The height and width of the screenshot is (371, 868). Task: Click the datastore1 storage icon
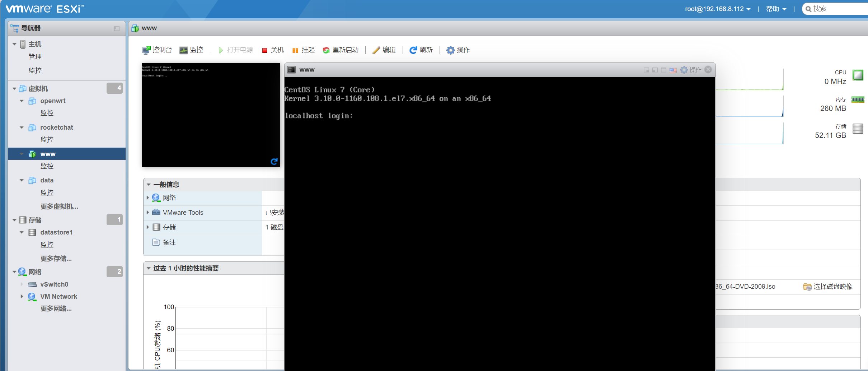click(x=32, y=232)
